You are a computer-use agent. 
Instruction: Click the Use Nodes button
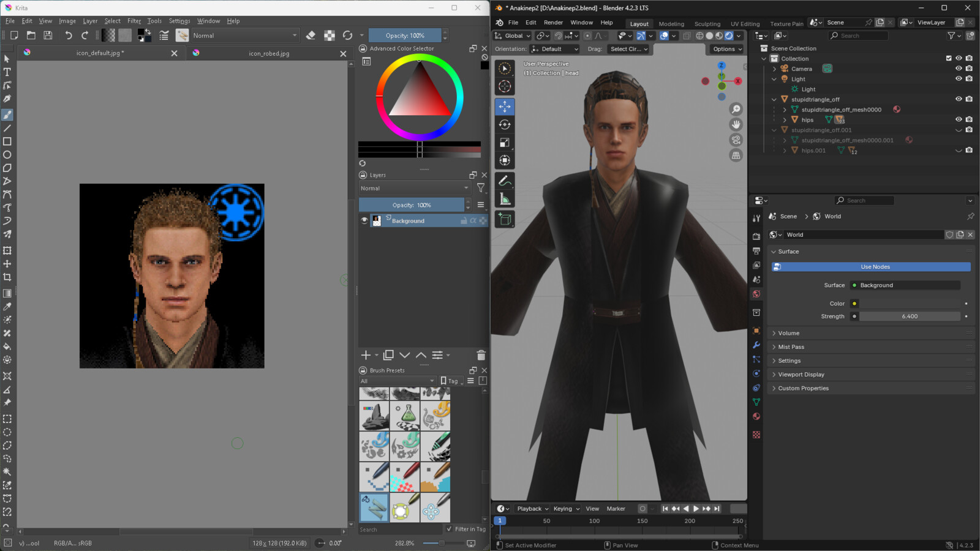pyautogui.click(x=871, y=267)
